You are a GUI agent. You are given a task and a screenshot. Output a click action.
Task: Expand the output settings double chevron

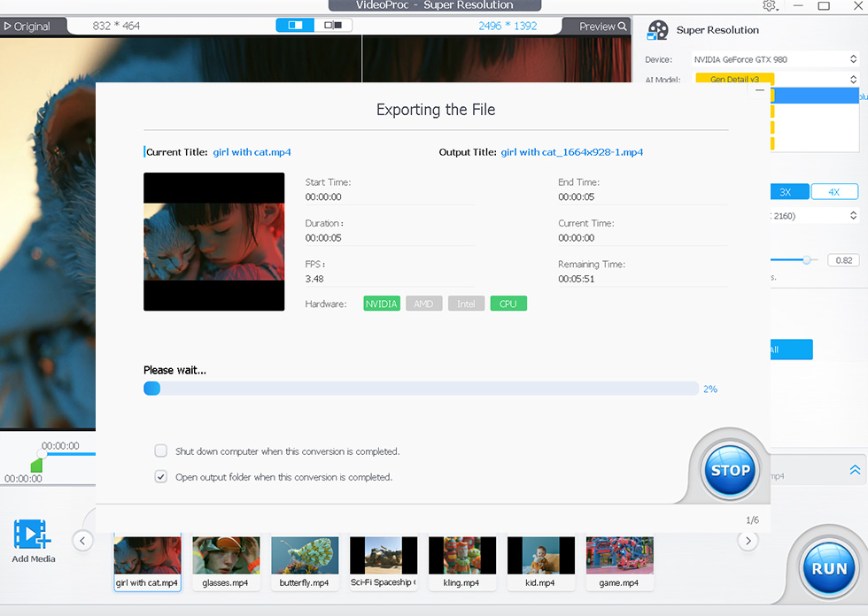click(x=855, y=469)
